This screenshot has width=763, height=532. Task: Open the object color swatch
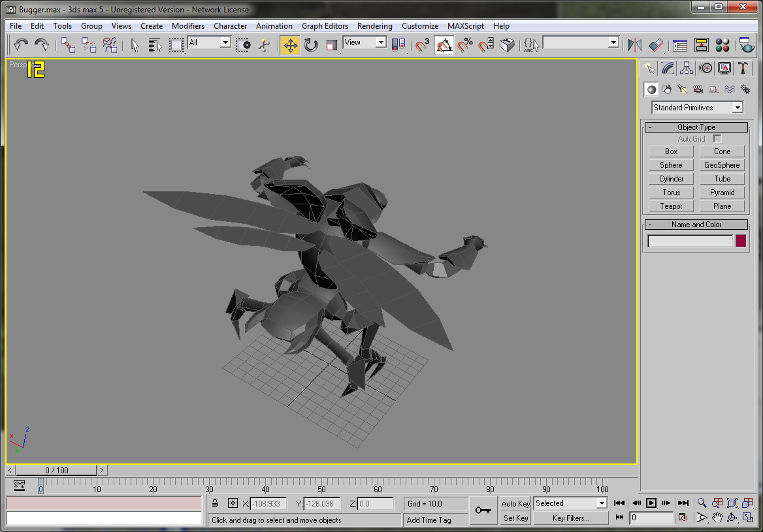pos(741,241)
